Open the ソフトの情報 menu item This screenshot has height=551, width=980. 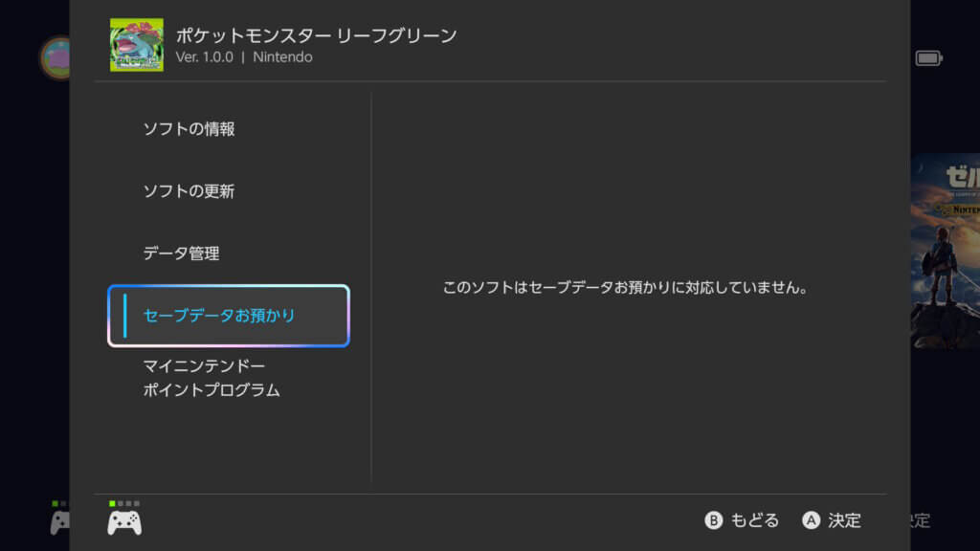click(189, 129)
